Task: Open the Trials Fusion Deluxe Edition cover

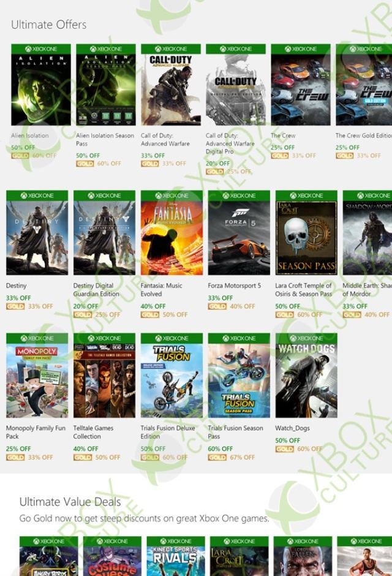Action: (171, 376)
